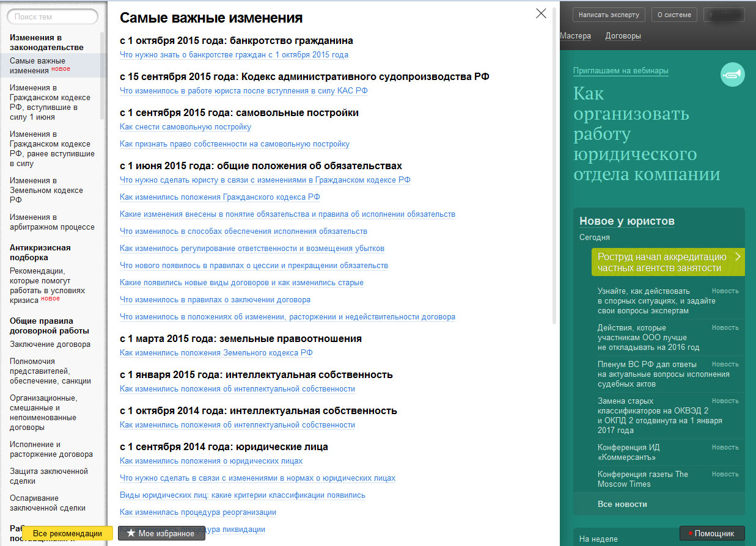Select 'Заключение договора' in sidebar
Viewport: 756px width, 546px height.
50,344
